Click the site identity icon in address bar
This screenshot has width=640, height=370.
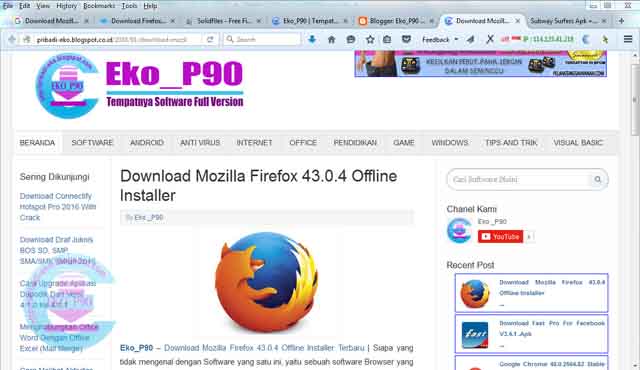click(x=27, y=40)
